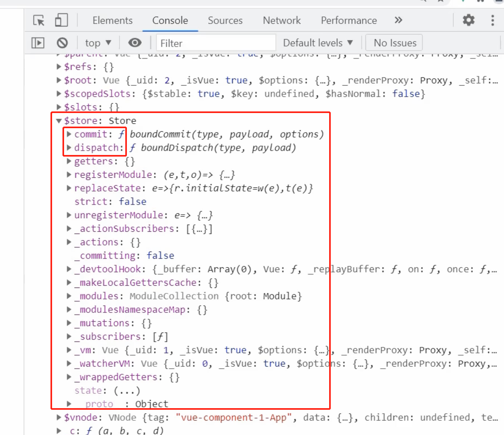Image resolution: width=504 pixels, height=435 pixels.
Task: Focus the console Filter field
Action: [216, 43]
